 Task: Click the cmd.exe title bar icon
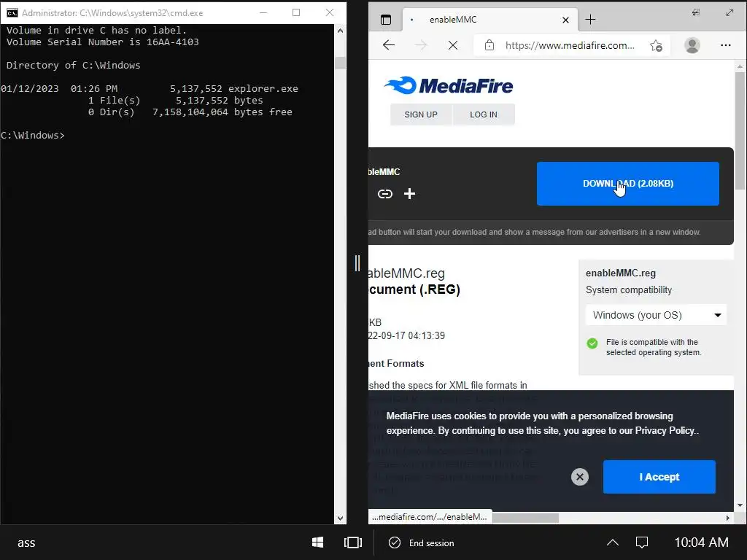[x=12, y=13]
